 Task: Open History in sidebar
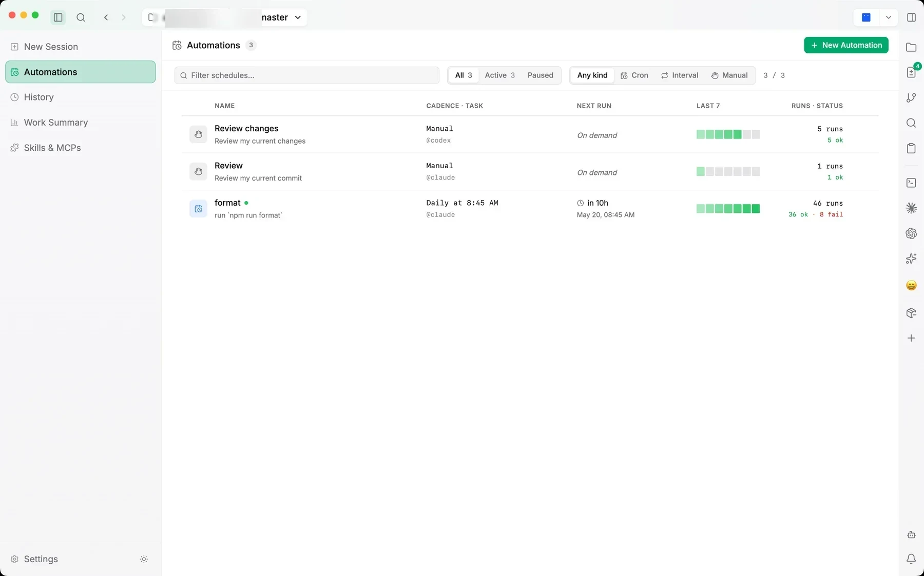81,97
